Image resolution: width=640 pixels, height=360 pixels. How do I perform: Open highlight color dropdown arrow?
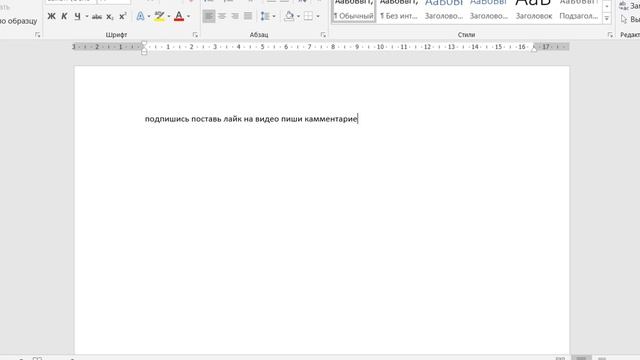[x=169, y=16]
